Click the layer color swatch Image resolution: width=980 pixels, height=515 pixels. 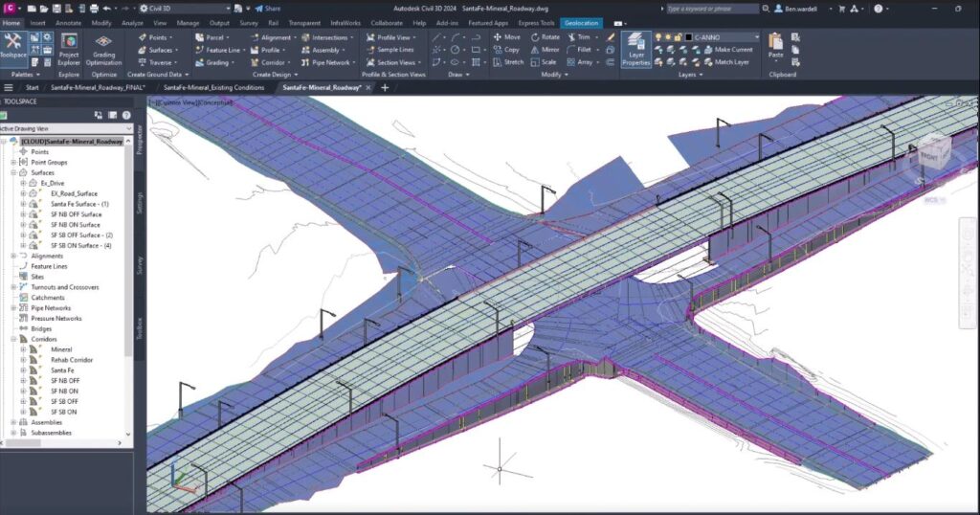pyautogui.click(x=687, y=37)
